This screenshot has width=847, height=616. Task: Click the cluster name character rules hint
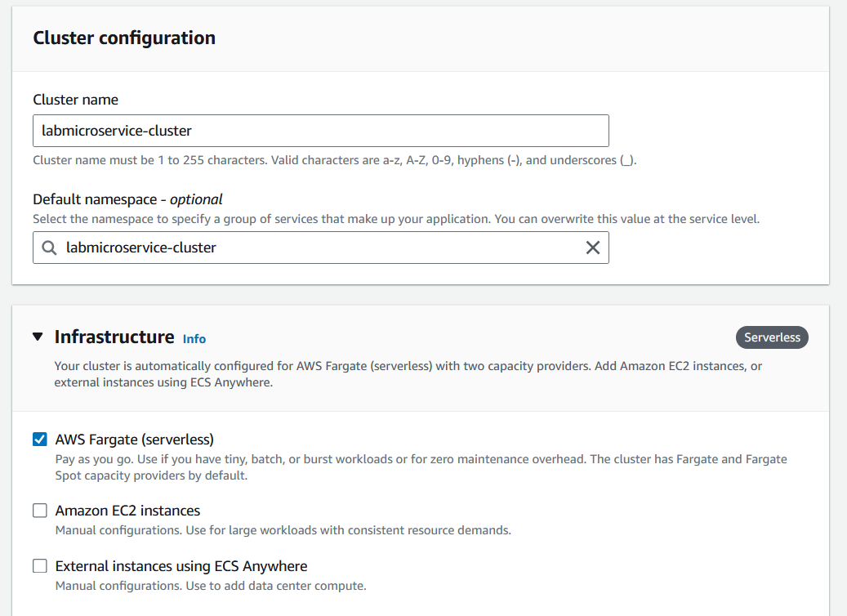click(x=335, y=160)
